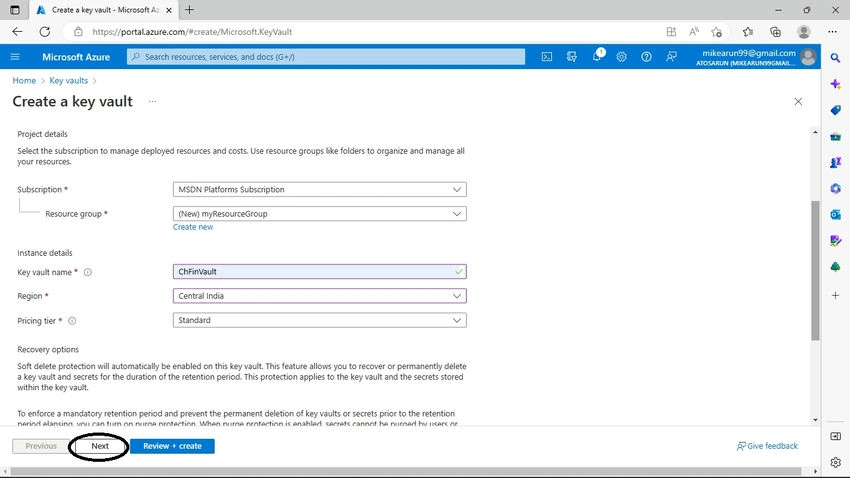850x478 pixels.
Task: Open portal settings gear in Azure header
Action: coord(621,56)
